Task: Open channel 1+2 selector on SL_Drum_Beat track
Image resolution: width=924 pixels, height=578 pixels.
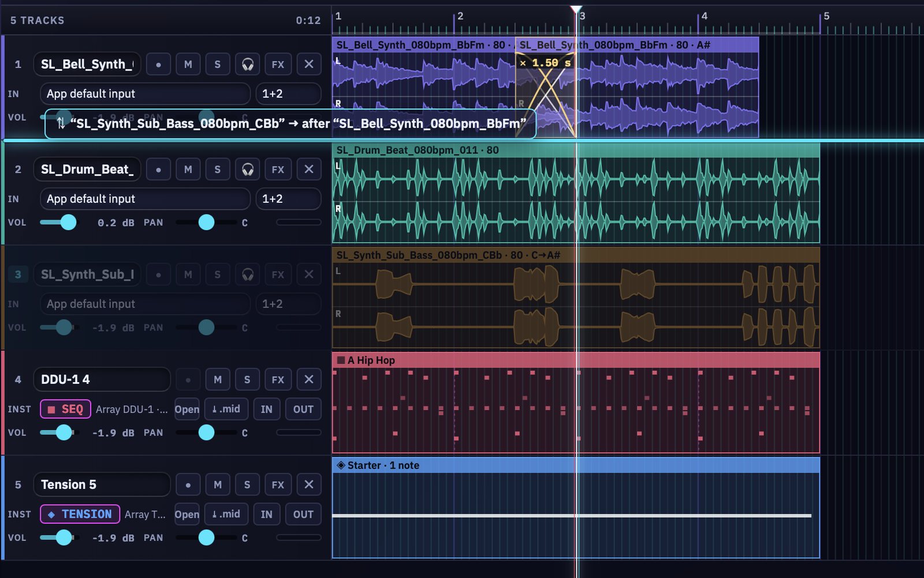Action: [288, 199]
